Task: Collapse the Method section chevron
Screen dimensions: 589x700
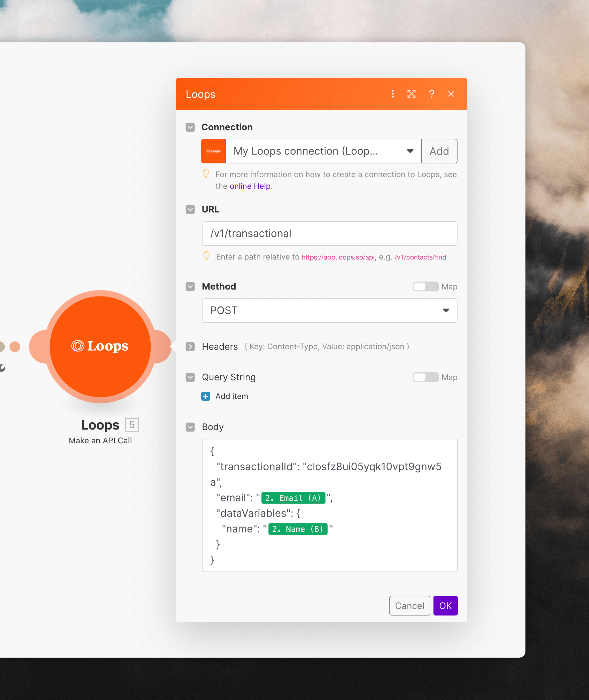Action: [x=190, y=287]
